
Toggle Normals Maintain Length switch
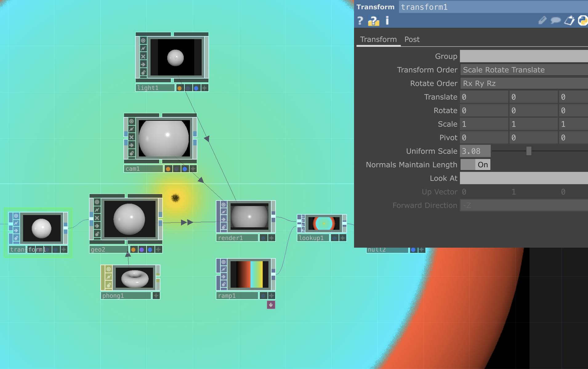point(475,165)
